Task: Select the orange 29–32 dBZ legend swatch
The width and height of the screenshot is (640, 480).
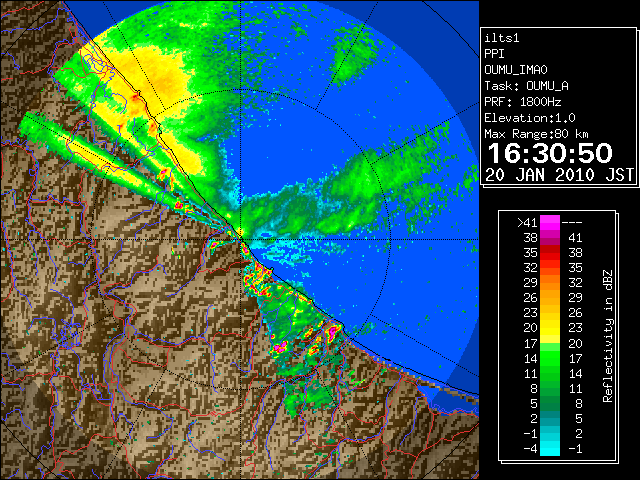Action: click(x=550, y=283)
